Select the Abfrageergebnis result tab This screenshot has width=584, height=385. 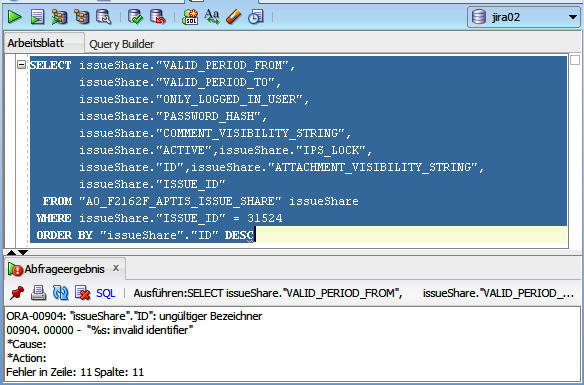64,269
